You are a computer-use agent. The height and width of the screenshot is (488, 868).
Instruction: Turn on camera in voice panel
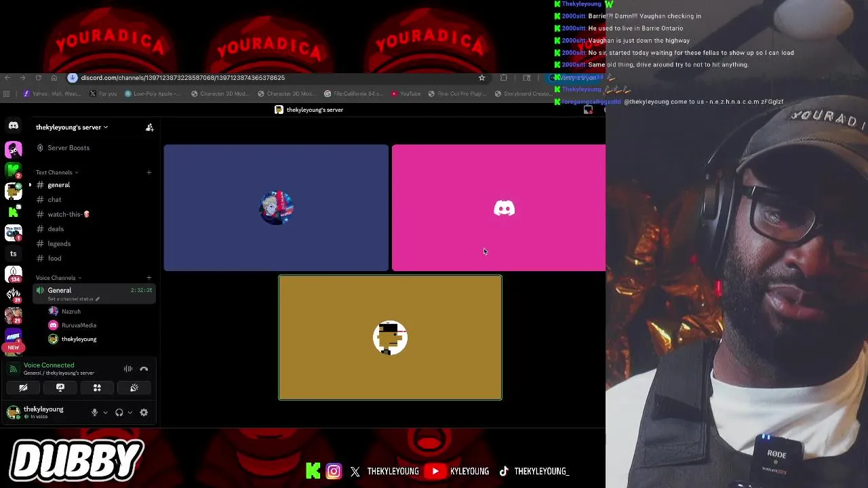click(x=23, y=388)
